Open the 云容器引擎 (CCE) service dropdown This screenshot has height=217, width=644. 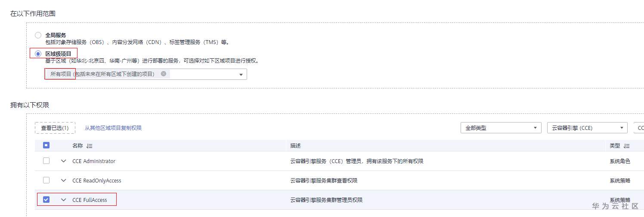587,128
